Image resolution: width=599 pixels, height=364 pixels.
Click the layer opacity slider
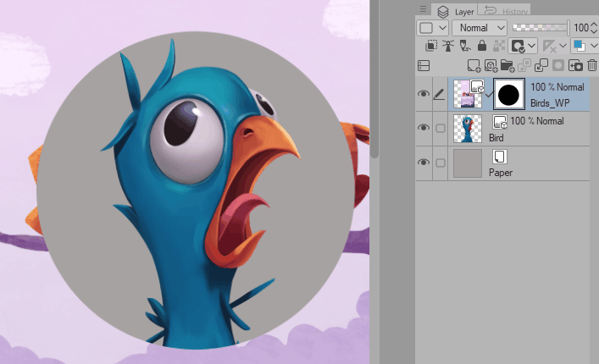pyautogui.click(x=541, y=27)
